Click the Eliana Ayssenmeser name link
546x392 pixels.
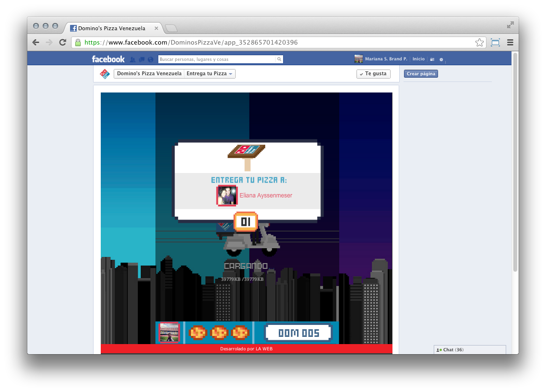coord(266,196)
